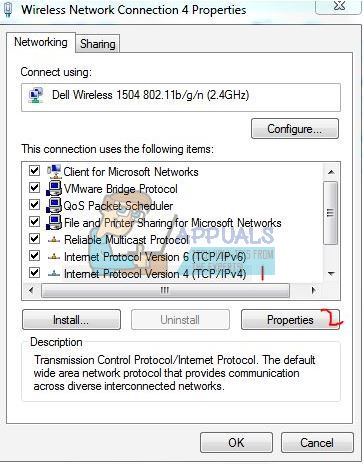Click the Configure... button
This screenshot has height=464, width=363.
[x=295, y=129]
